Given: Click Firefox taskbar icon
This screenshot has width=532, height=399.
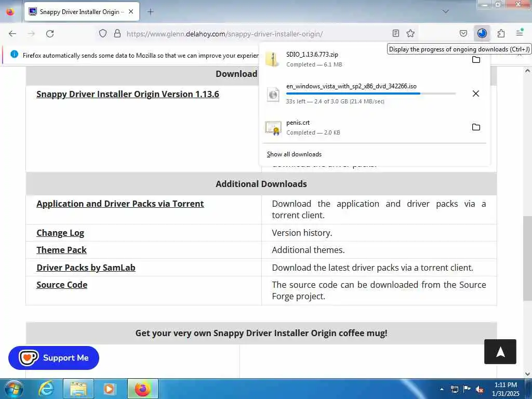Looking at the screenshot, I should [x=143, y=389].
